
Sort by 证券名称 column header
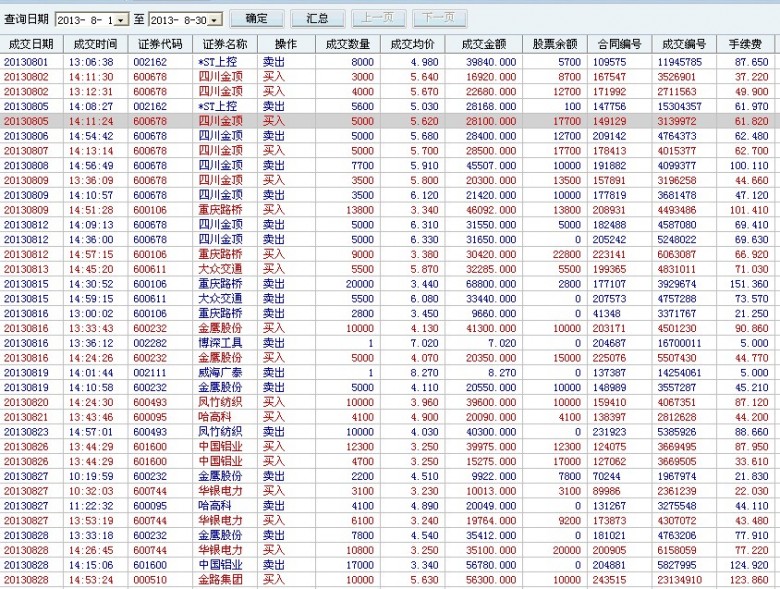point(225,44)
